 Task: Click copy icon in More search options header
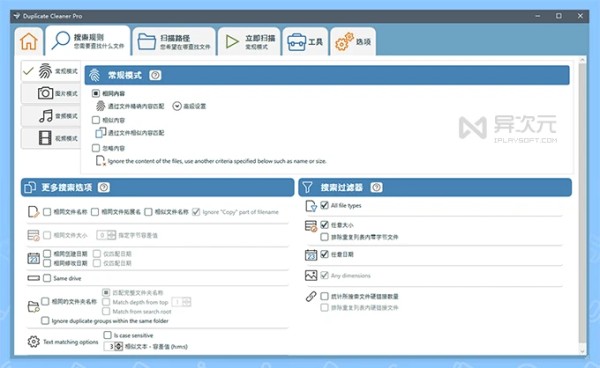pyautogui.click(x=30, y=187)
